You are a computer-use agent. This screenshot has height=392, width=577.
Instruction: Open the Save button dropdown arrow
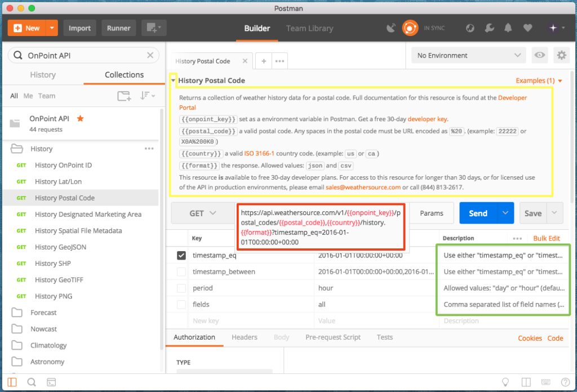point(554,213)
